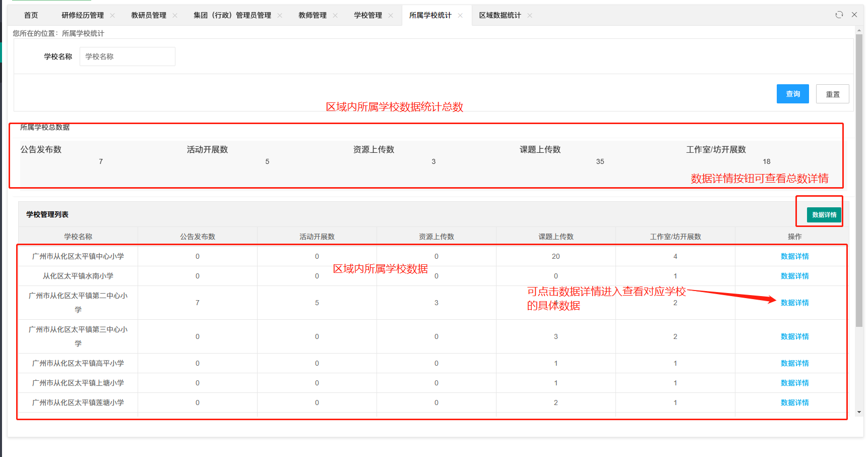Image resolution: width=868 pixels, height=457 pixels.
Task: Open the 学校管理 tab
Action: click(368, 16)
